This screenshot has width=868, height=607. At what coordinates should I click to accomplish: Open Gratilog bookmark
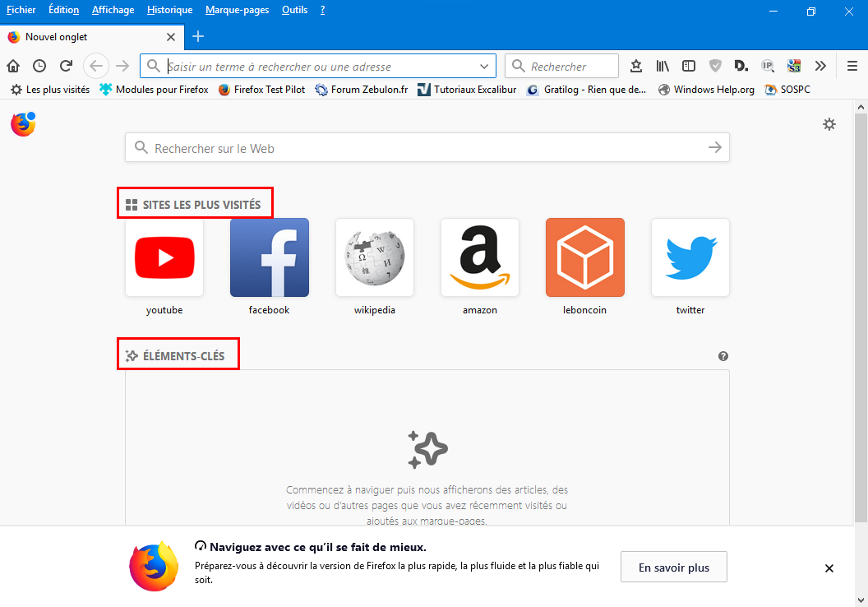click(x=587, y=90)
